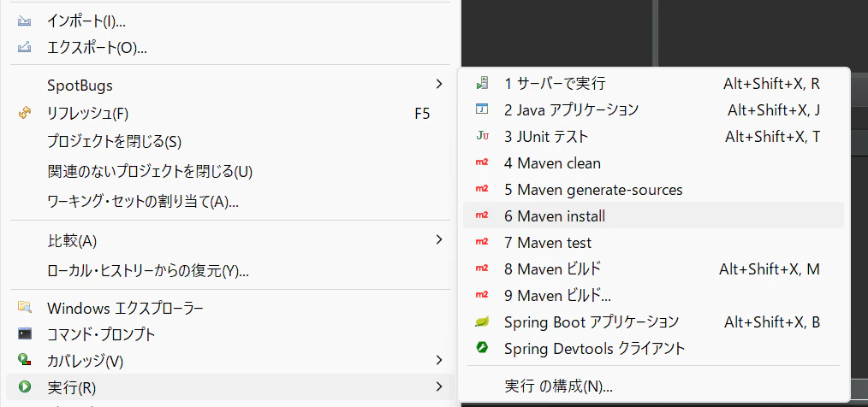The image size is (868, 407).
Task: Click the Alt+Shift+X, M shortcut text
Action: (x=770, y=268)
